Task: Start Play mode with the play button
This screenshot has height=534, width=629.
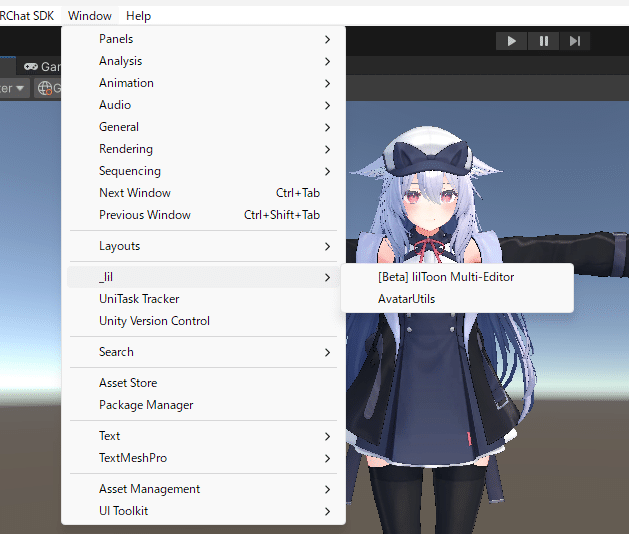Action: click(x=511, y=41)
